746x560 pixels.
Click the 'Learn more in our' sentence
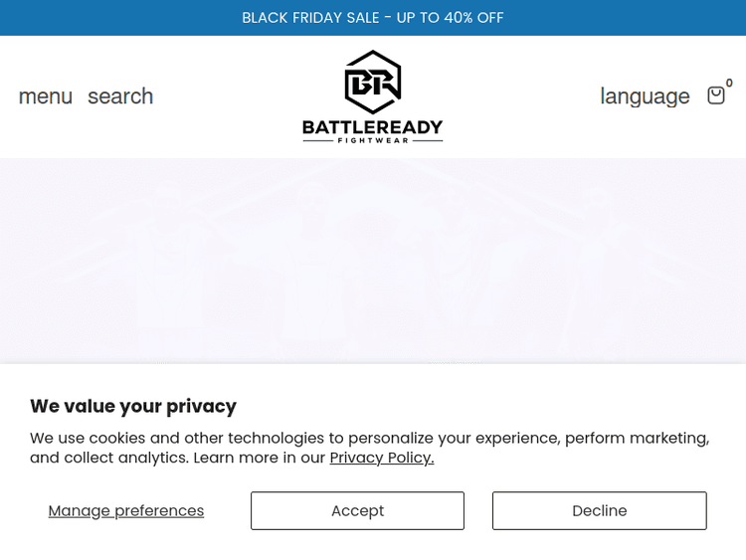tap(260, 458)
